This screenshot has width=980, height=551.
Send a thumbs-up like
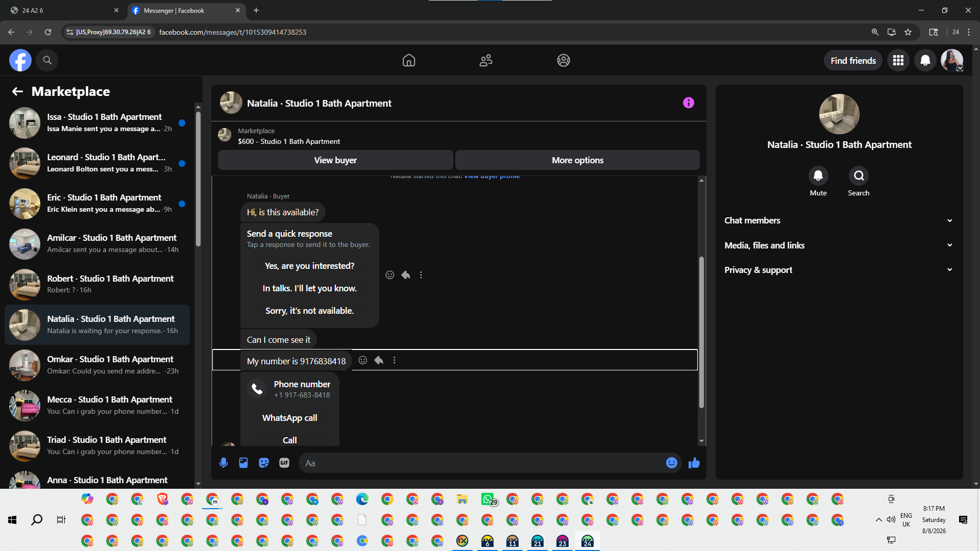(694, 463)
